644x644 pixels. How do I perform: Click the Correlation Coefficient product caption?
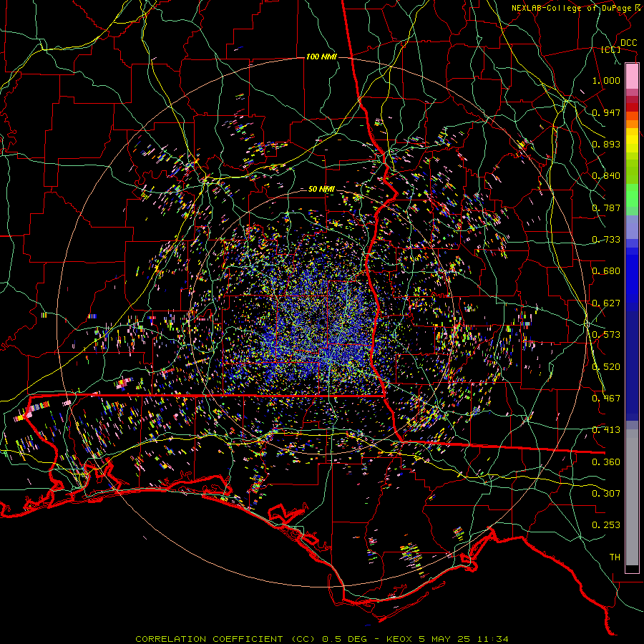tap(321, 639)
